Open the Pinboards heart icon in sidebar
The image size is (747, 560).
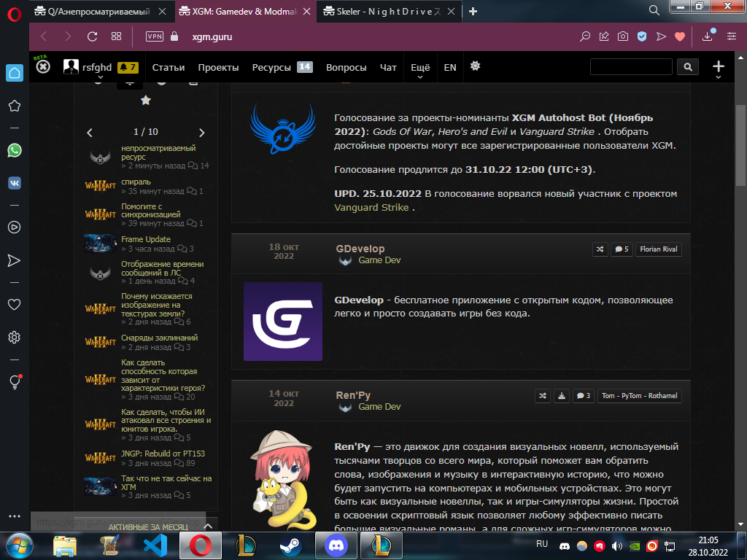(x=15, y=304)
